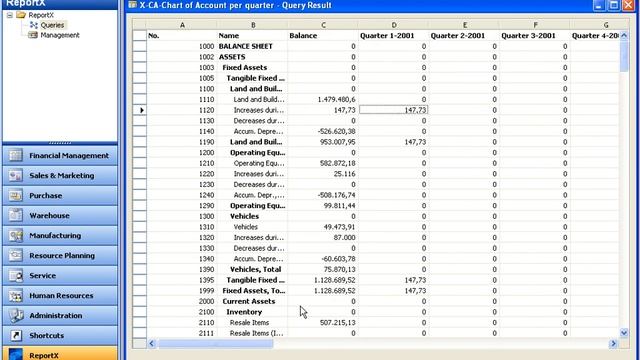Click the Vehicles, Total name cell
The image size is (640, 360).
[253, 269]
